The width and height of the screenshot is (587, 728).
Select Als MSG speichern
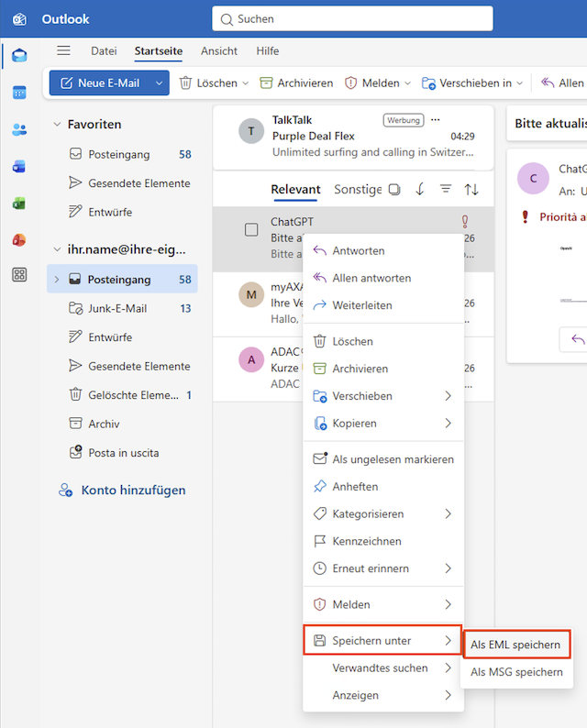coord(517,672)
